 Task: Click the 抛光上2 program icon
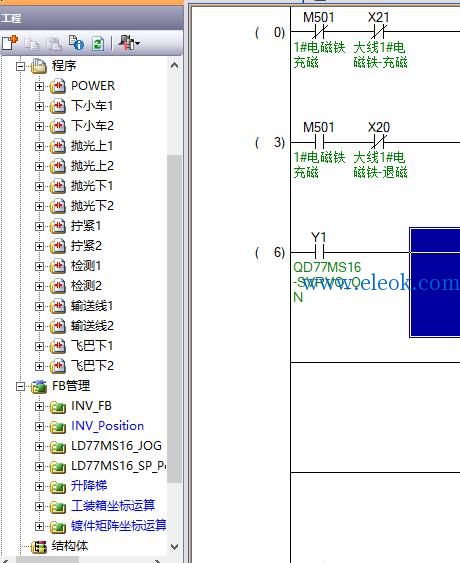pos(57,166)
